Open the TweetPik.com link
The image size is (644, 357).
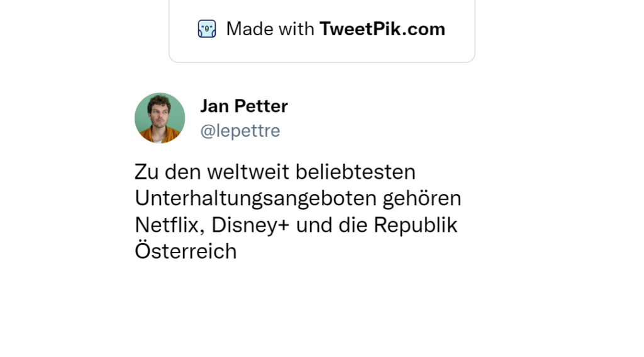[382, 29]
